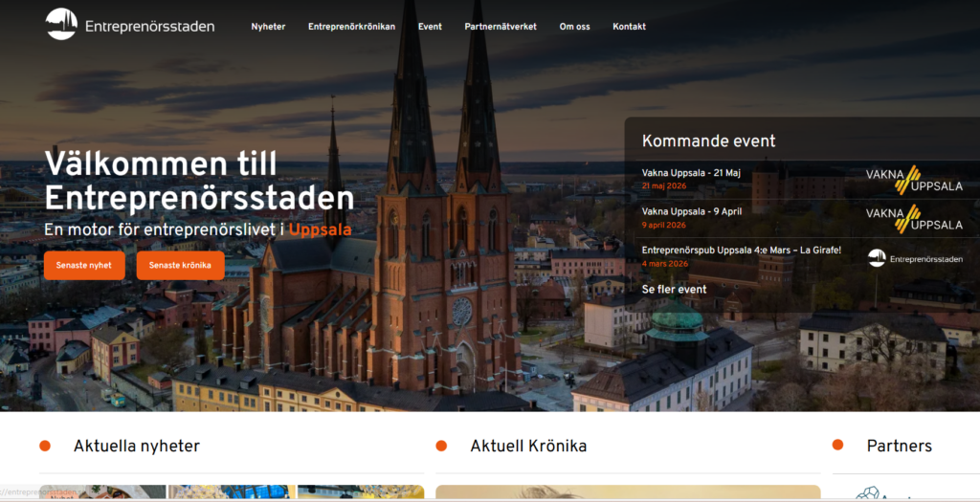This screenshot has width=980, height=502.
Task: Click Vakna Uppsala logo beside 9 April event
Action: point(914,218)
